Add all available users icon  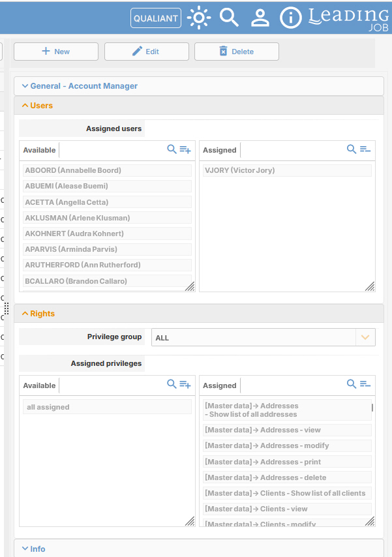[185, 149]
